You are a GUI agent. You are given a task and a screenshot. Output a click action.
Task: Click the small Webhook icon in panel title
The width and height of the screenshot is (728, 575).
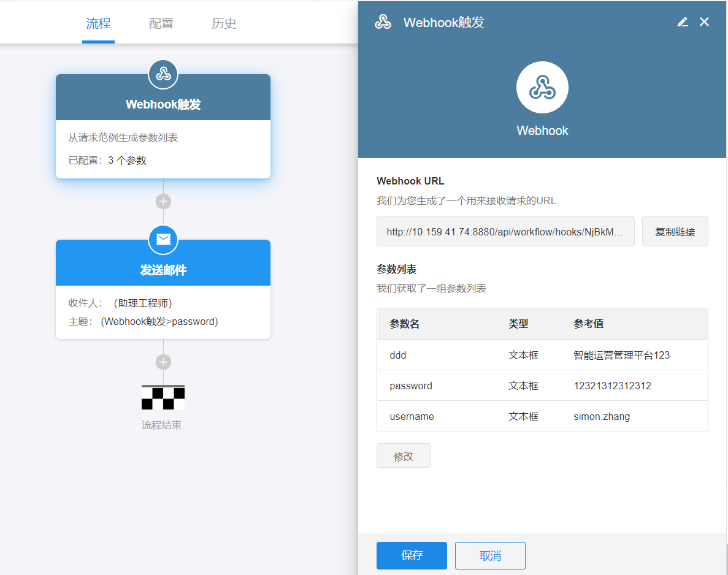pyautogui.click(x=383, y=23)
